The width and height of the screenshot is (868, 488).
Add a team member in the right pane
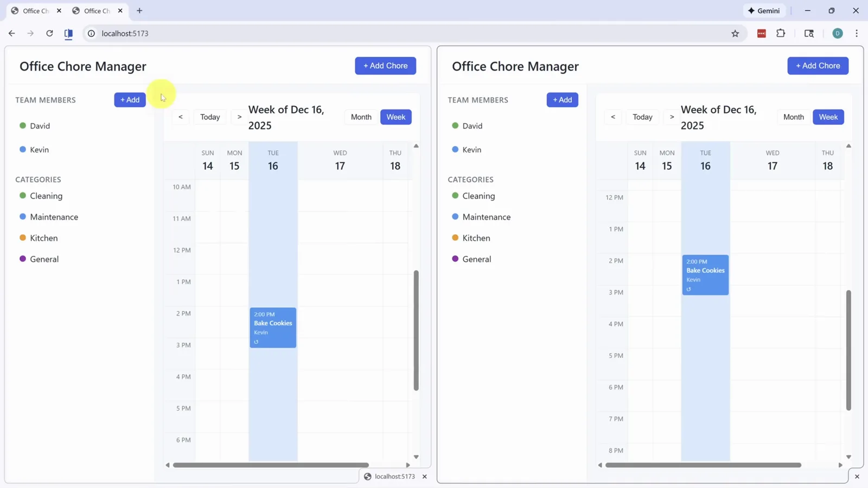562,100
